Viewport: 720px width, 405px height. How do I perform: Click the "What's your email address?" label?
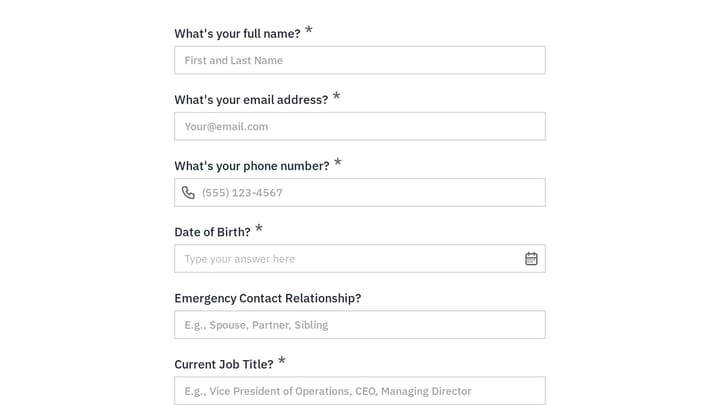[x=251, y=100]
